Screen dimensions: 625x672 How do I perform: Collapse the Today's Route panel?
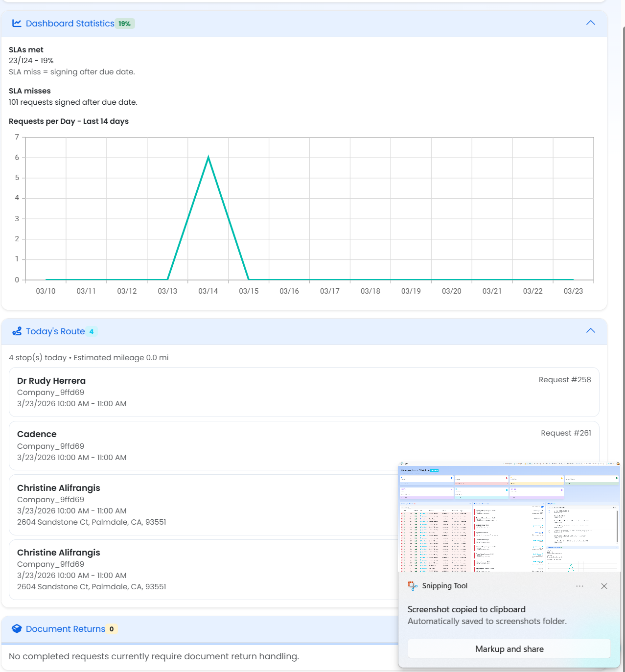[591, 331]
